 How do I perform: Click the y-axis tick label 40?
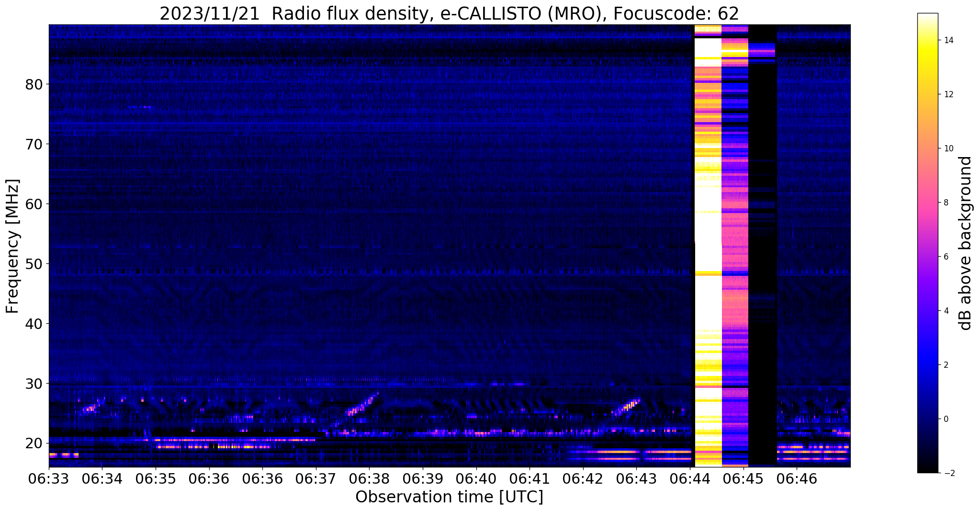(x=34, y=324)
